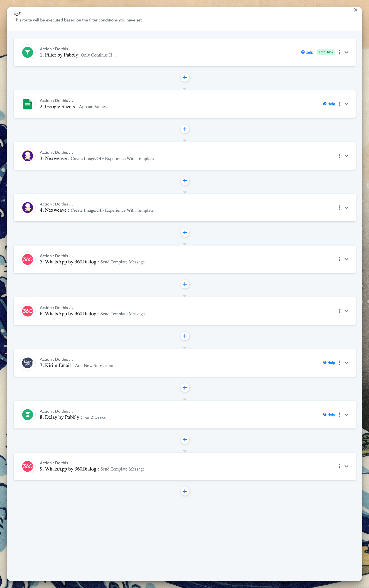This screenshot has width=369, height=588.
Task: Expand step 9 WhatsApp by 360Dialog chevron
Action: 346,466
